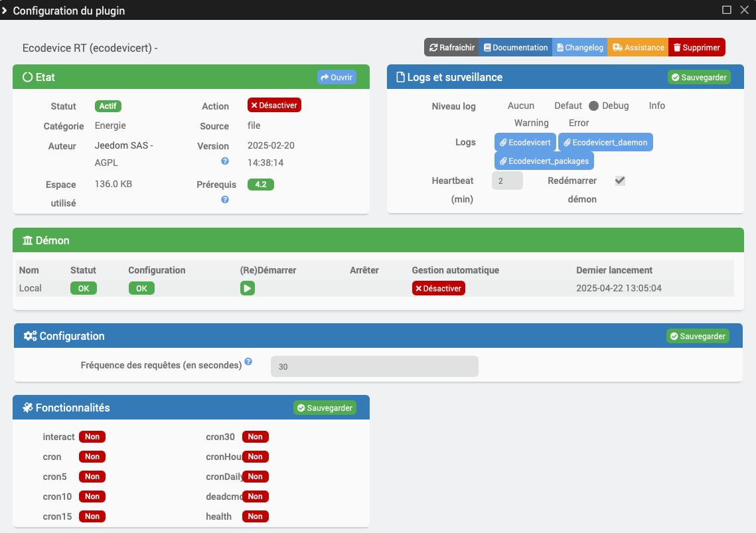This screenshot has height=533, width=756.
Task: Toggle the Redémarrer démon checkbox
Action: [620, 181]
